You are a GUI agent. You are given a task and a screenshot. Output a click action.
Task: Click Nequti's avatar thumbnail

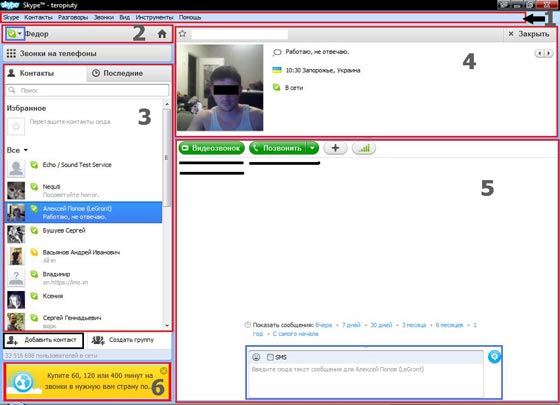(16, 190)
